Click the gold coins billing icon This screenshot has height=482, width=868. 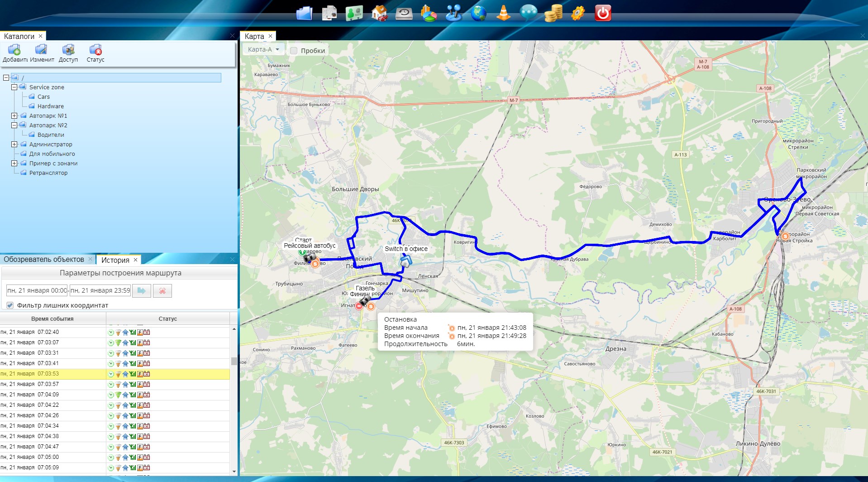553,13
